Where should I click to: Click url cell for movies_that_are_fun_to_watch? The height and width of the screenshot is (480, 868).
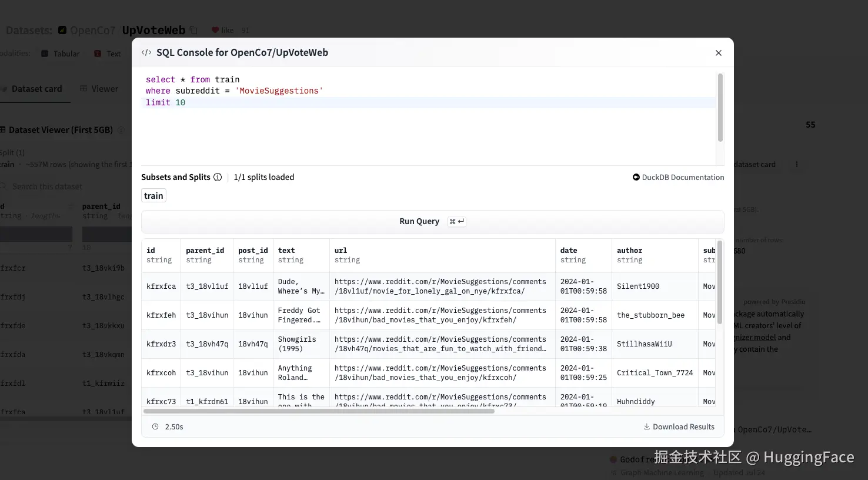click(x=442, y=344)
